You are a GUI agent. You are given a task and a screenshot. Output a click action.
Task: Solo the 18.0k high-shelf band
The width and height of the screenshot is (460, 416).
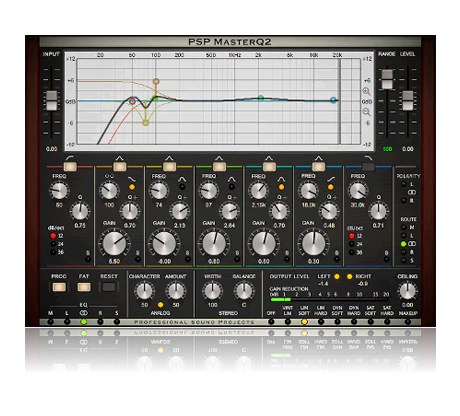pyautogui.click(x=336, y=259)
